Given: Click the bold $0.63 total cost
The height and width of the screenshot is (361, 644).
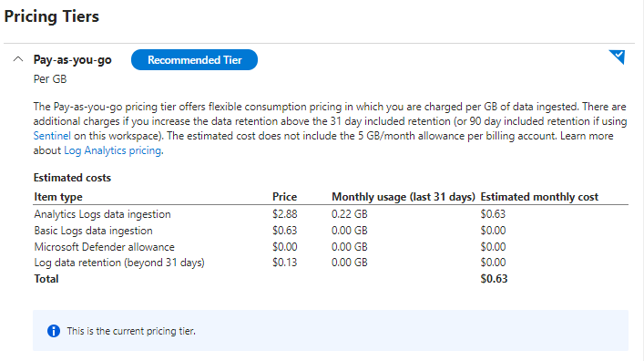Looking at the screenshot, I should tap(494, 279).
